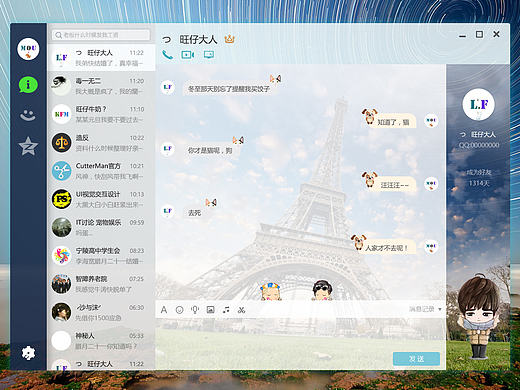Click the first message about 冬至 dumplings
The height and width of the screenshot is (390, 520).
(229, 89)
